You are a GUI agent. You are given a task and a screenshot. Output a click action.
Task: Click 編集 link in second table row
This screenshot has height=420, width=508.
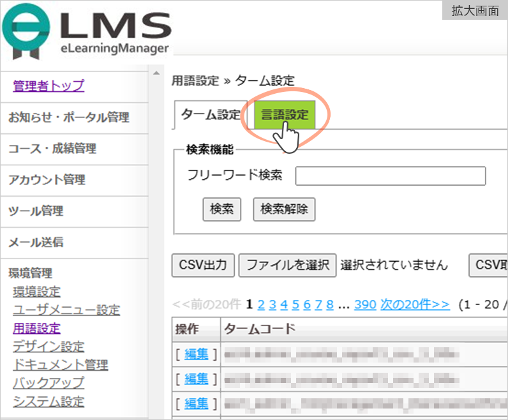(x=197, y=379)
